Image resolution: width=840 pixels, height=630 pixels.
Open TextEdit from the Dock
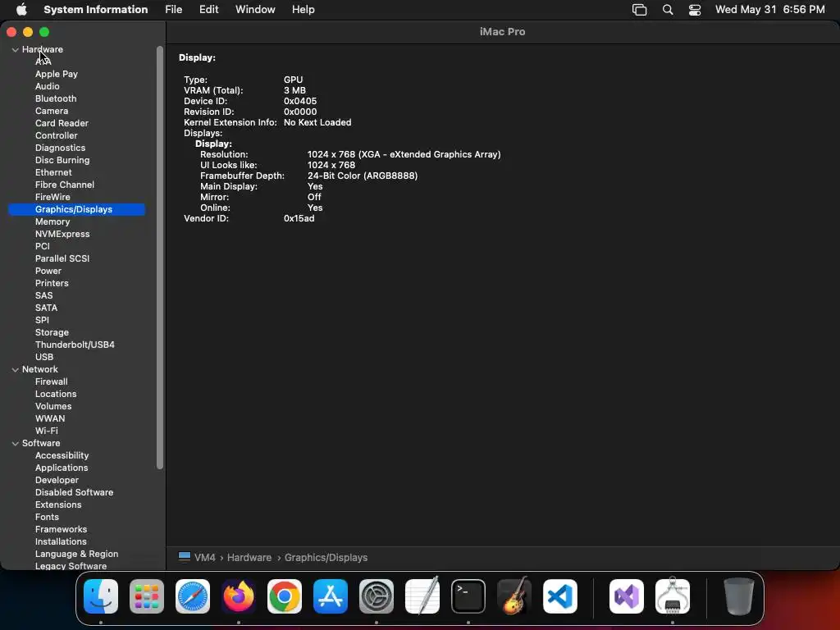(x=422, y=596)
